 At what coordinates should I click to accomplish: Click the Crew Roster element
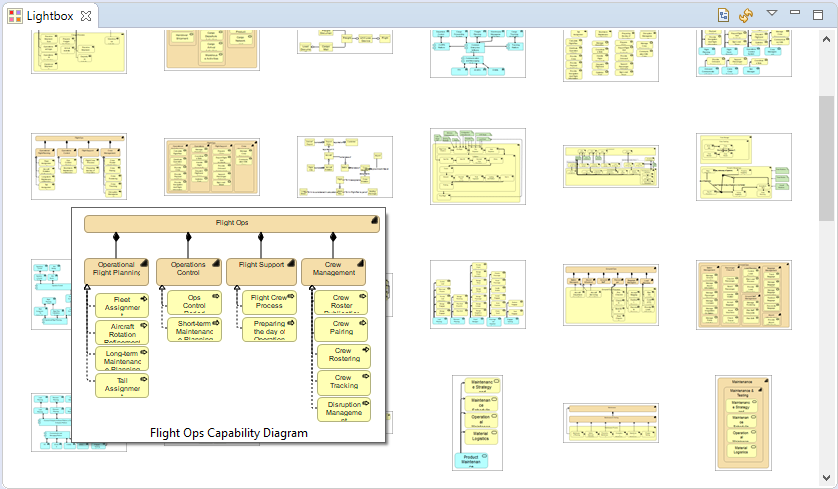pyautogui.click(x=341, y=302)
